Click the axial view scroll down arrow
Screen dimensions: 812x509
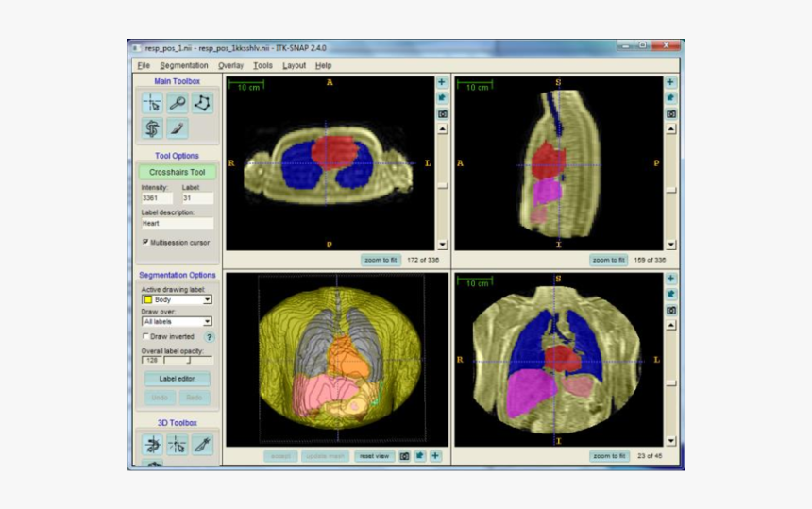click(442, 245)
